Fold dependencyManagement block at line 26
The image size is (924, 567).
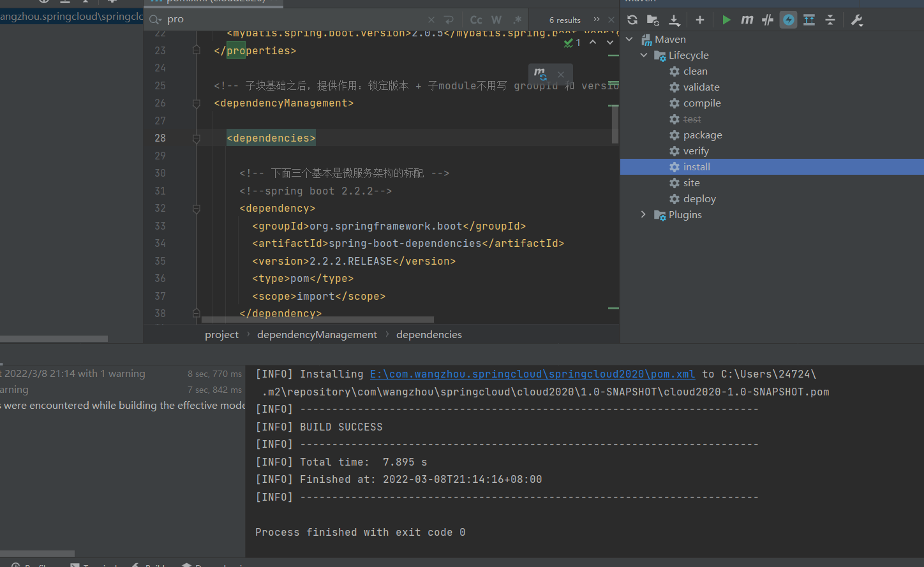(197, 103)
